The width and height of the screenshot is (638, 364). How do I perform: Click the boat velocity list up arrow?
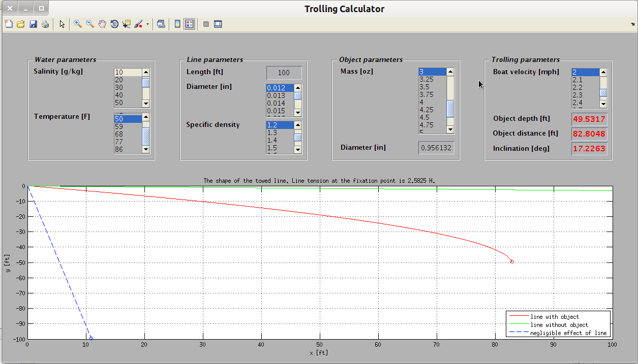tap(603, 73)
